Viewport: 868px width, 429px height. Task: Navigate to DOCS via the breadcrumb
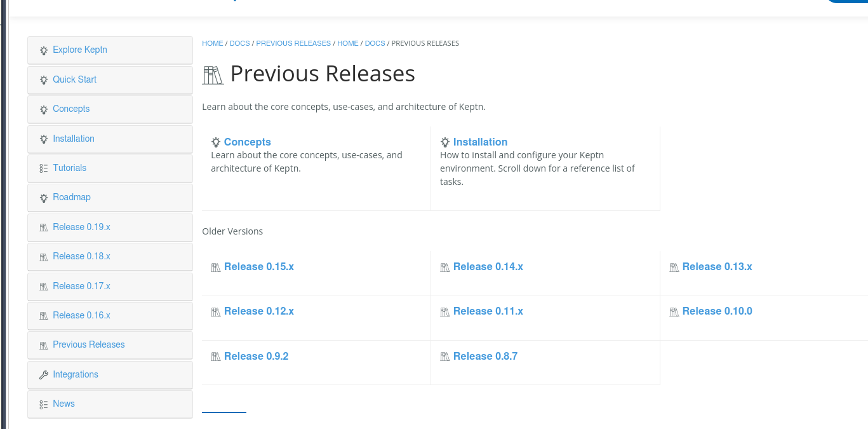[239, 43]
